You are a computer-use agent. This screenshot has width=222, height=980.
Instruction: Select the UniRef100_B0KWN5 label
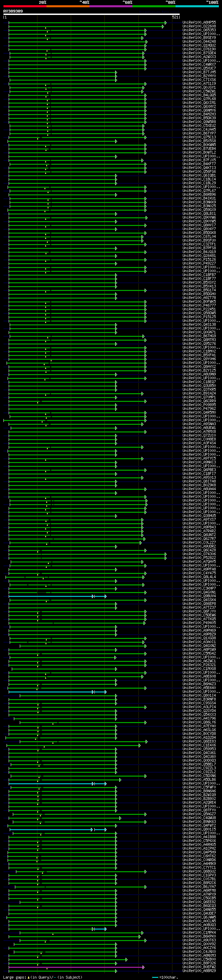pyautogui.click(x=199, y=145)
